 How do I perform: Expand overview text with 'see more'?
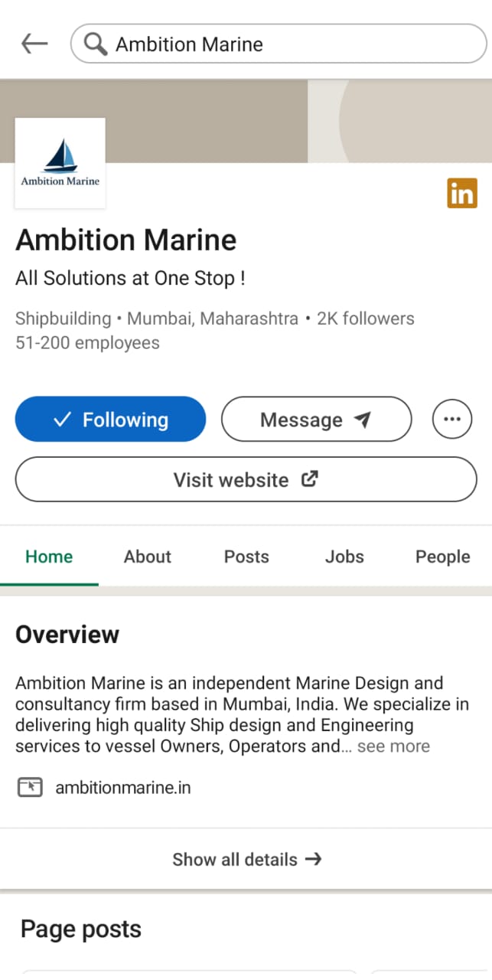[x=393, y=746]
